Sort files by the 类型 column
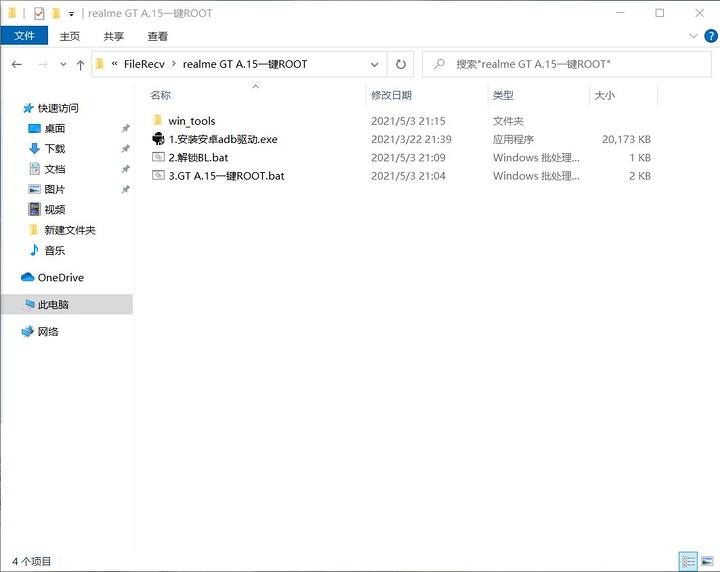The width and height of the screenshot is (720, 572). (503, 95)
